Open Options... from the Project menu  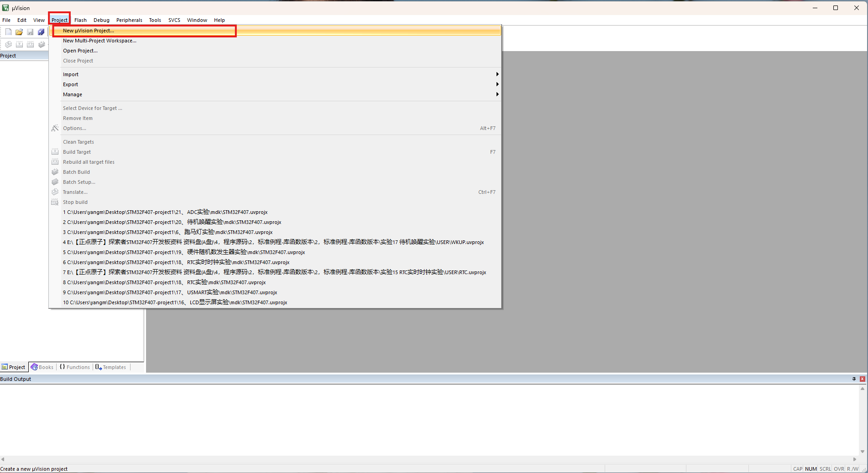click(275, 128)
